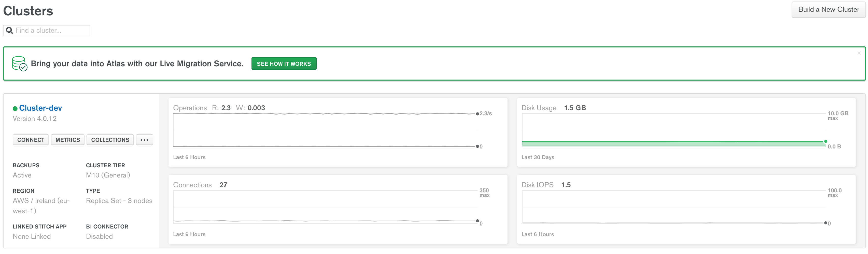Click the Connections value 27
The image size is (868, 254).
click(x=223, y=185)
